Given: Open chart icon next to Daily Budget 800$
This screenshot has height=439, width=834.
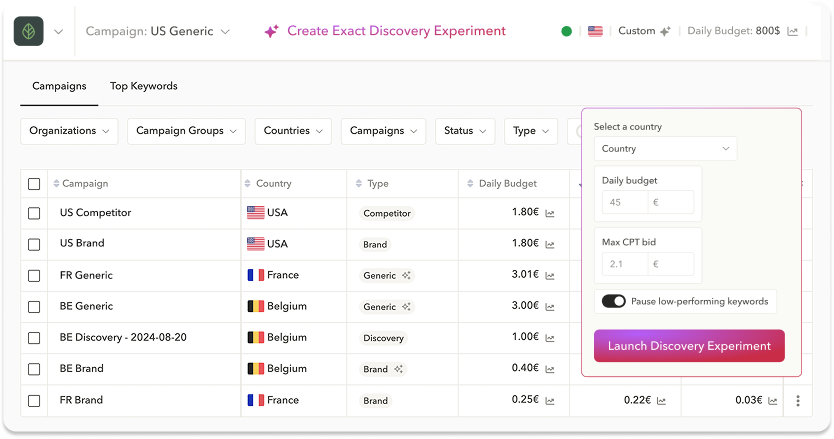Looking at the screenshot, I should click(x=793, y=31).
